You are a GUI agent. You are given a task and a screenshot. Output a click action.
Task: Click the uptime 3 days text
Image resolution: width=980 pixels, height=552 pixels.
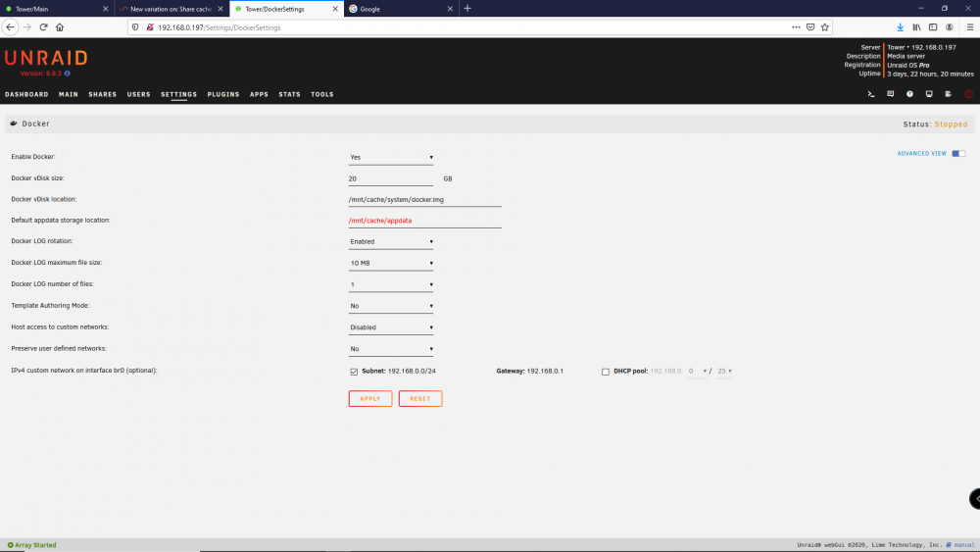tap(930, 74)
